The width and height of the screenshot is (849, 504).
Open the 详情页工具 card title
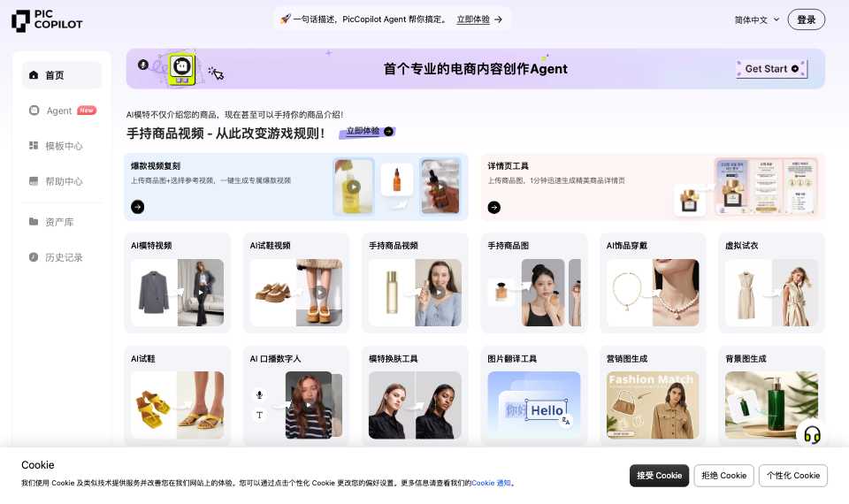coord(508,166)
